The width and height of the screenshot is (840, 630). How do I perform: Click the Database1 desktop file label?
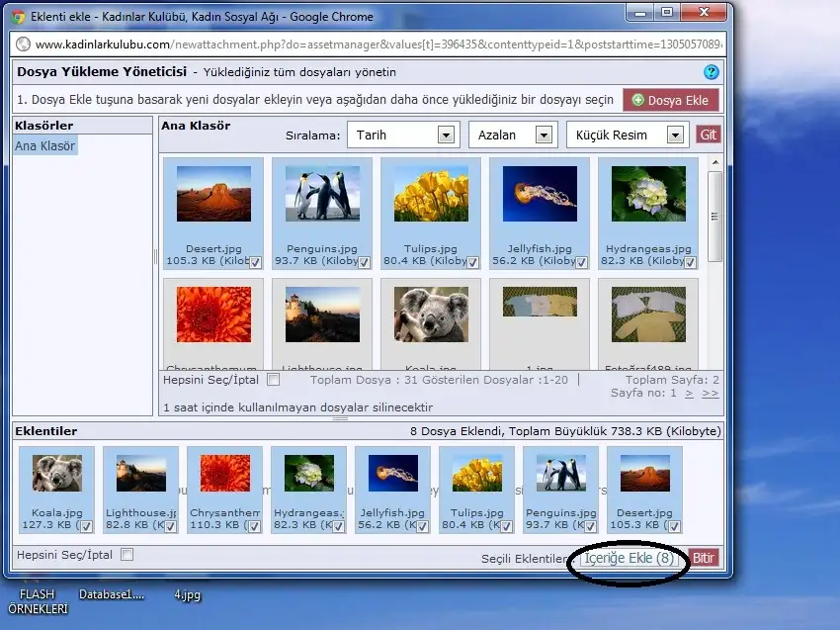tap(112, 594)
